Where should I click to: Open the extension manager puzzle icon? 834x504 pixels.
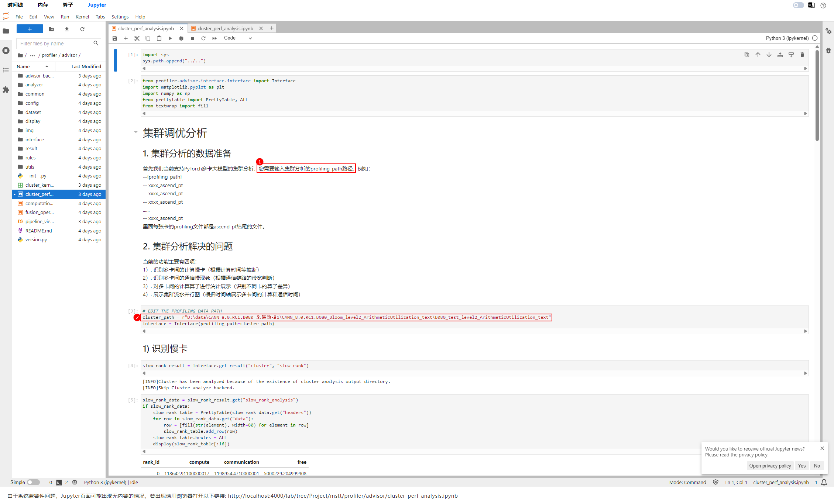(6, 90)
